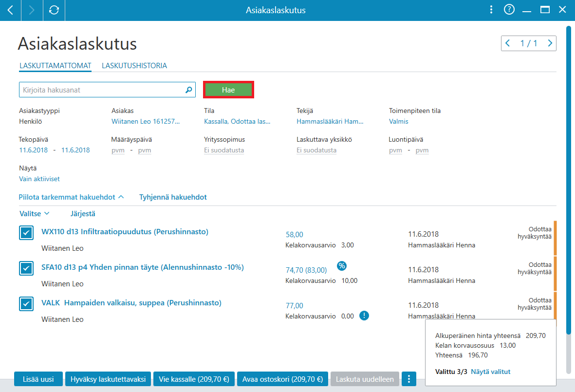Click the refresh icon in title bar
The width and height of the screenshot is (575, 392).
pos(54,10)
